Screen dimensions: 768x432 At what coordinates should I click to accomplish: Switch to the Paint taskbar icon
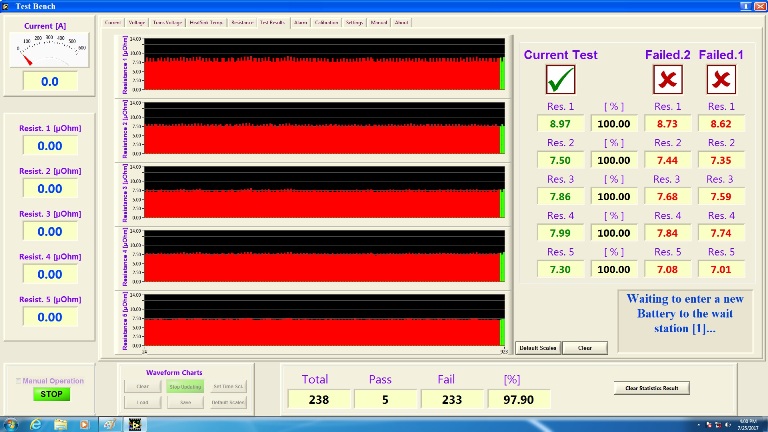point(110,424)
